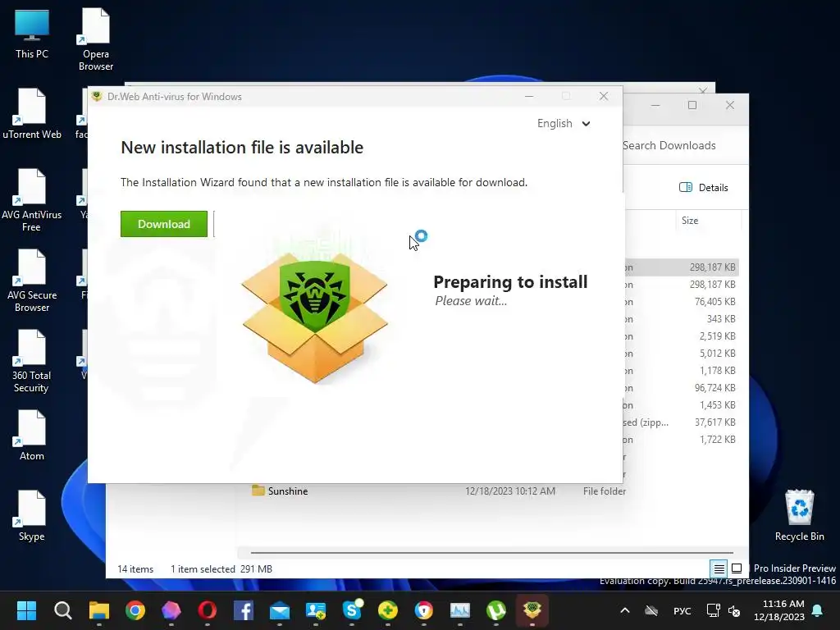
Task: Click the Dr.Web spider logo in title bar
Action: point(97,97)
